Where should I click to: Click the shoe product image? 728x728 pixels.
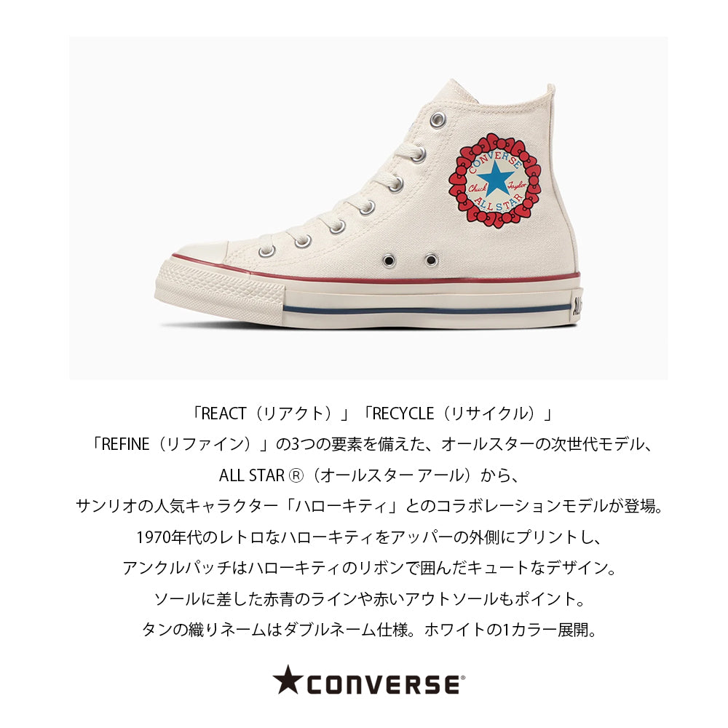click(x=368, y=208)
